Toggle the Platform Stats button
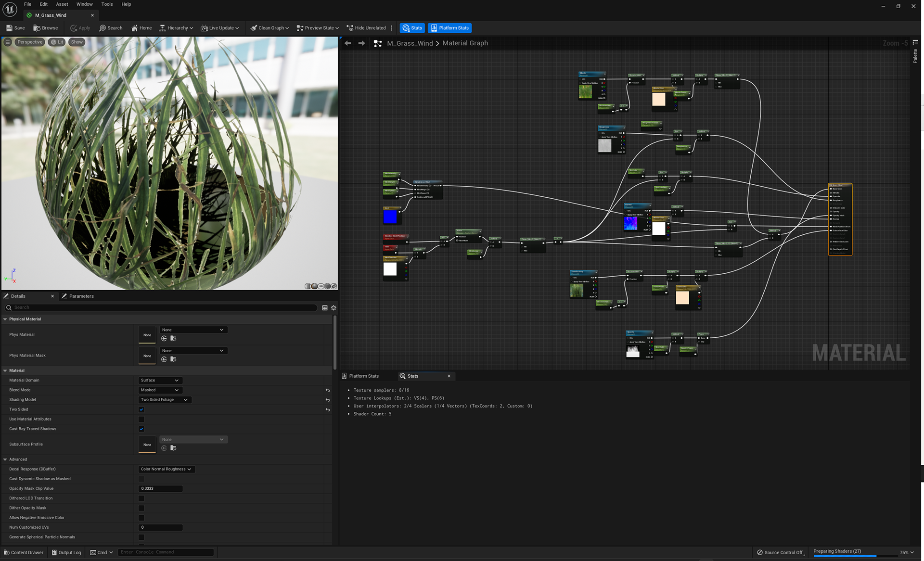924x561 pixels. pyautogui.click(x=449, y=28)
